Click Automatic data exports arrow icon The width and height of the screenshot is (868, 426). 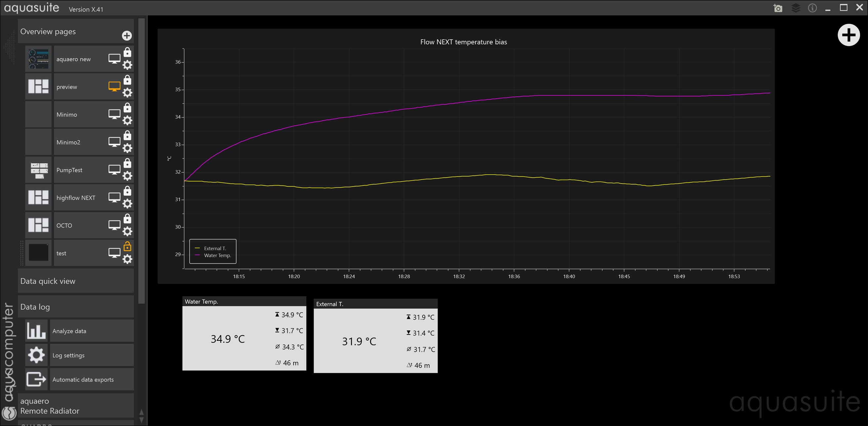coord(36,379)
